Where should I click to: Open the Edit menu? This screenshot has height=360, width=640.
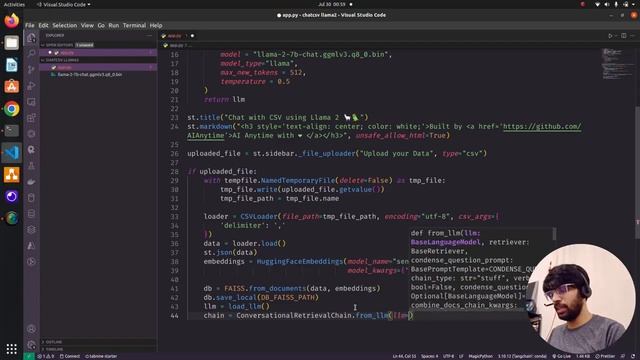pos(43,25)
